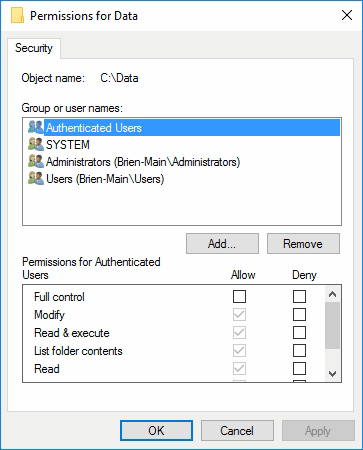Click the Authenticated Users group icon
Screen dimensions: 363x450
[x=36, y=127]
